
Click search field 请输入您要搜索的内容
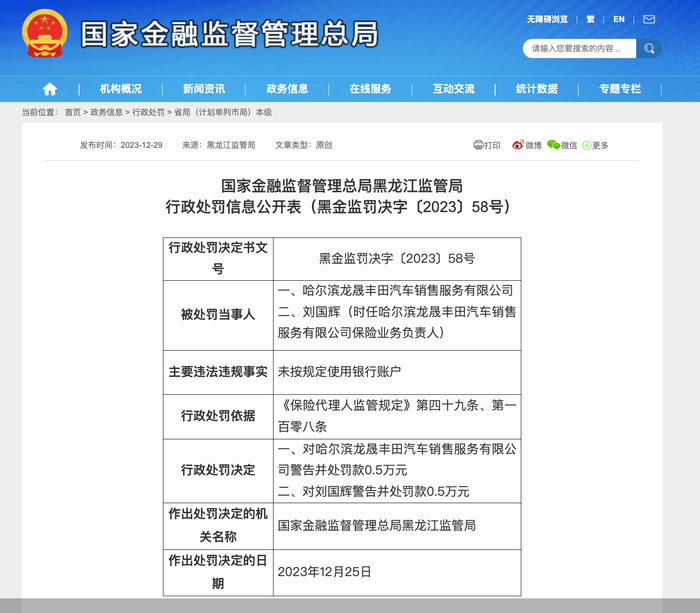579,48
